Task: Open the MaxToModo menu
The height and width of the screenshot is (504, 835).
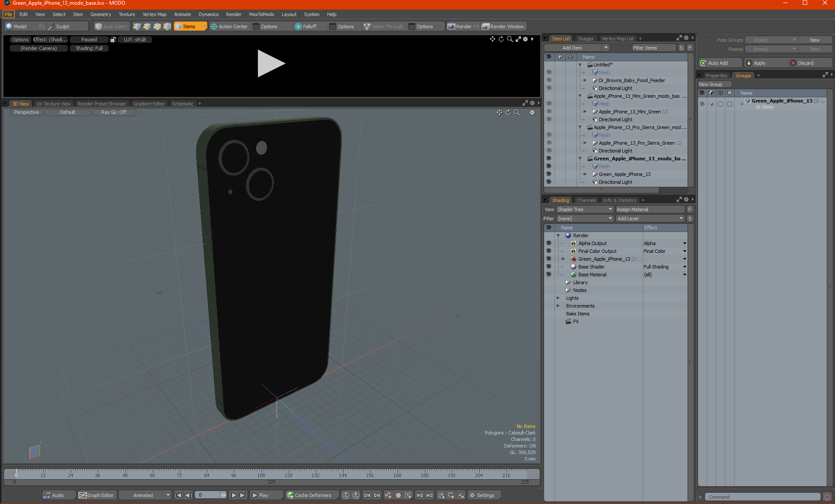Action: 261,14
